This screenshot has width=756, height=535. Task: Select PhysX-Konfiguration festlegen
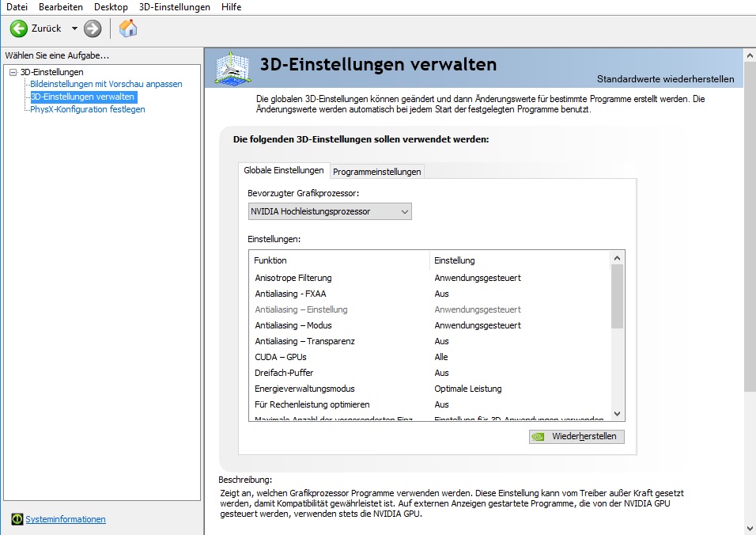88,109
